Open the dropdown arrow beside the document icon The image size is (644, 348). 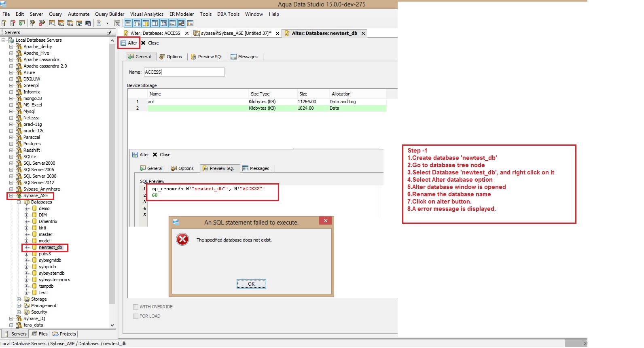coord(107,23)
